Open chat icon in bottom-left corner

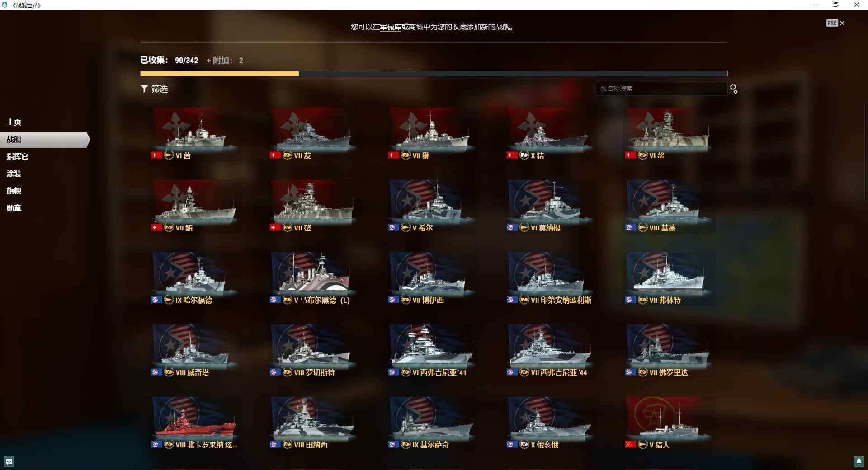(x=9, y=461)
